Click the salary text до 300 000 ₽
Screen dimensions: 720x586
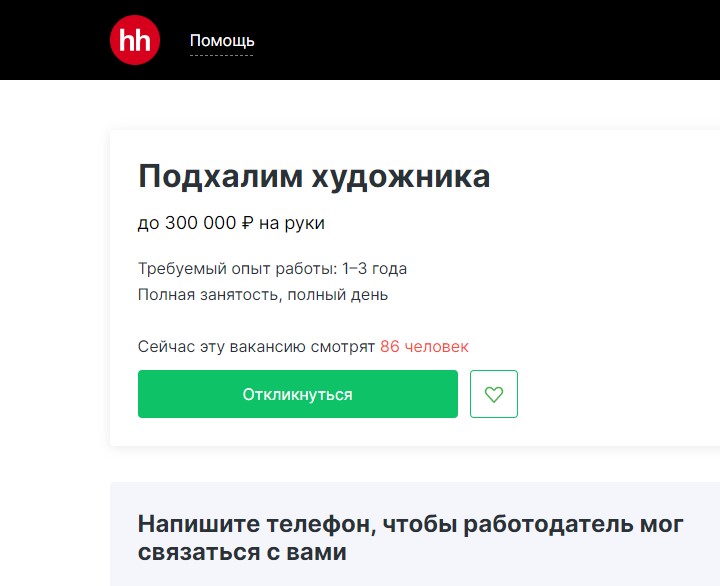point(188,224)
